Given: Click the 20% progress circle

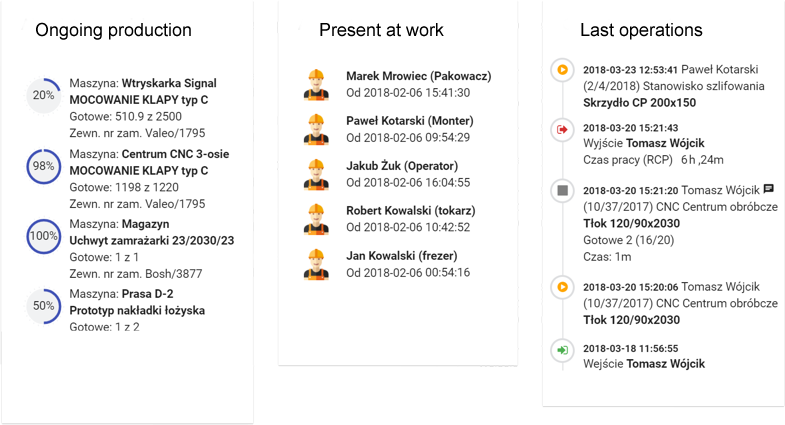Looking at the screenshot, I should coord(43,96).
